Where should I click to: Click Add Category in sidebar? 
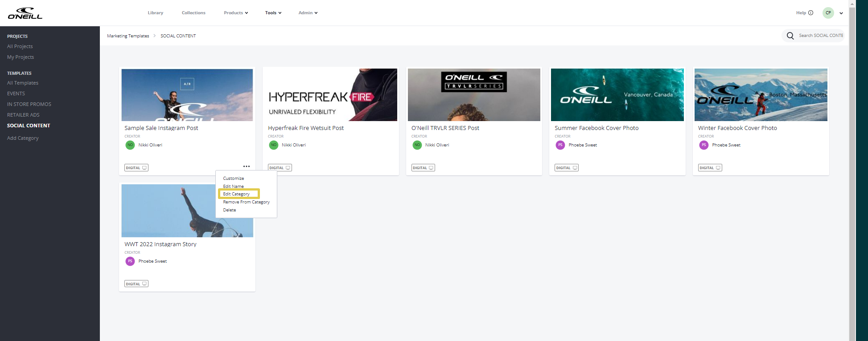(x=23, y=138)
